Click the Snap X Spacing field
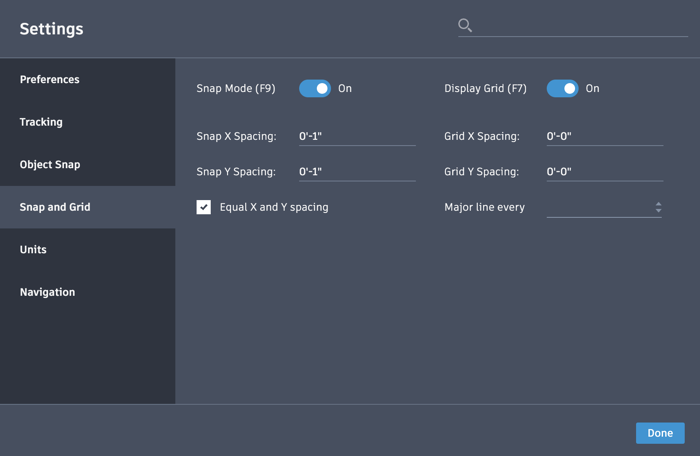This screenshot has height=456, width=700. [357, 136]
